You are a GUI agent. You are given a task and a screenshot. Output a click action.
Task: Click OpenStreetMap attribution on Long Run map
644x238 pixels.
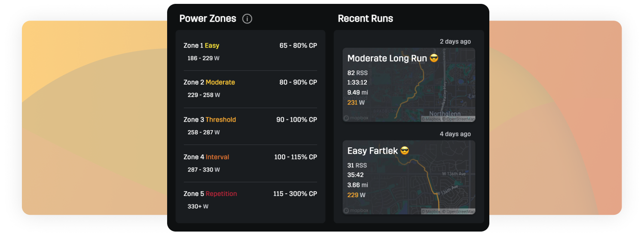tap(458, 119)
